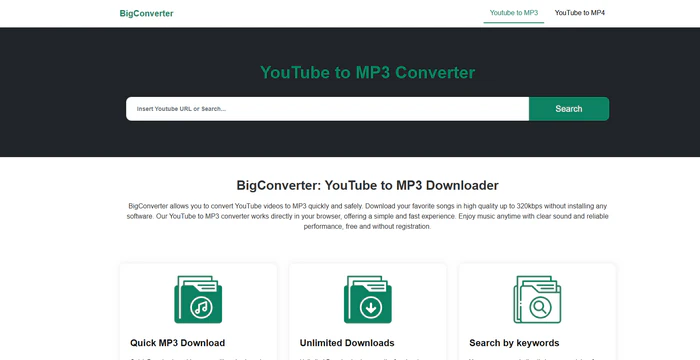
Task: Click the green Search button
Action: pos(569,109)
